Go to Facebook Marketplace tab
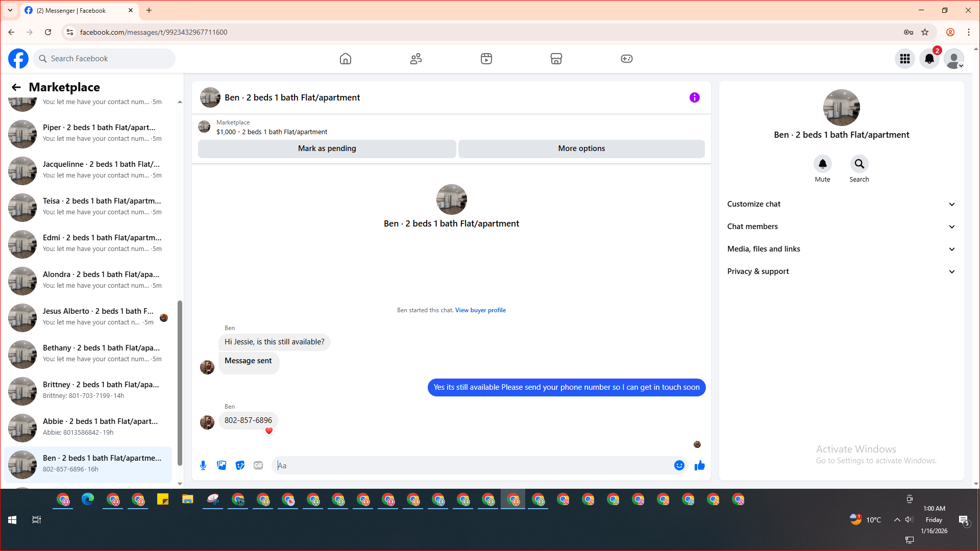 click(556, 59)
